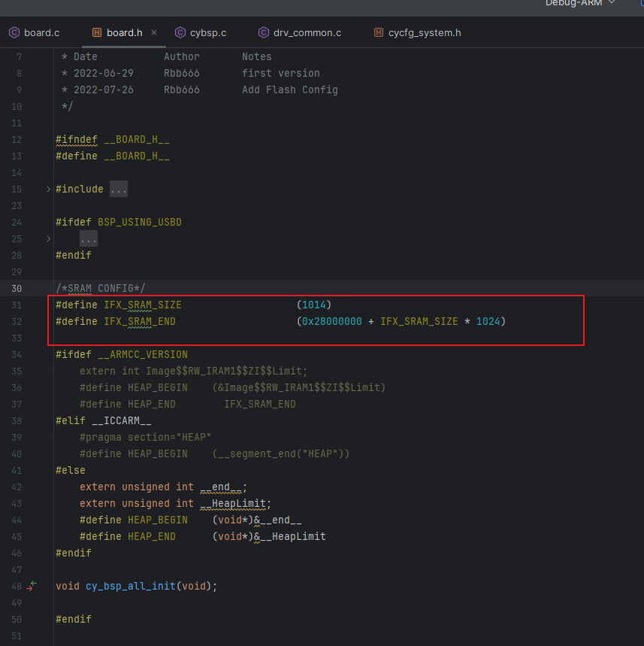The width and height of the screenshot is (644, 646).
Task: Click the C file icon on board.c tab
Action: pyautogui.click(x=14, y=32)
